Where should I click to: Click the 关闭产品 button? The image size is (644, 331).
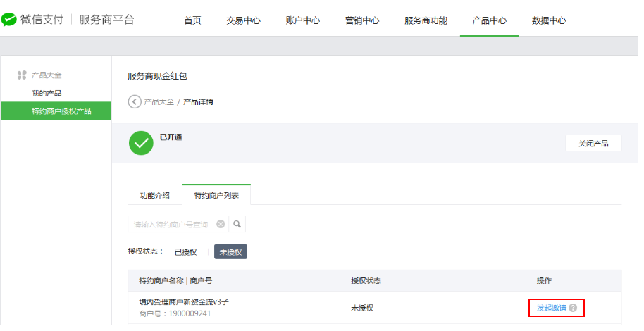click(593, 143)
